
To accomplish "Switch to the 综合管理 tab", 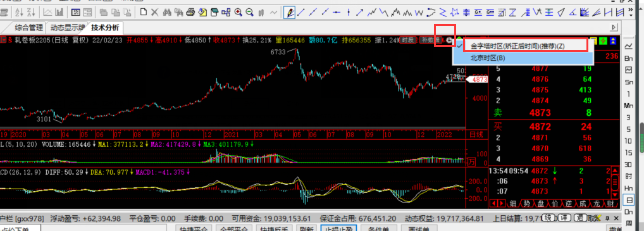I will 28,28.
